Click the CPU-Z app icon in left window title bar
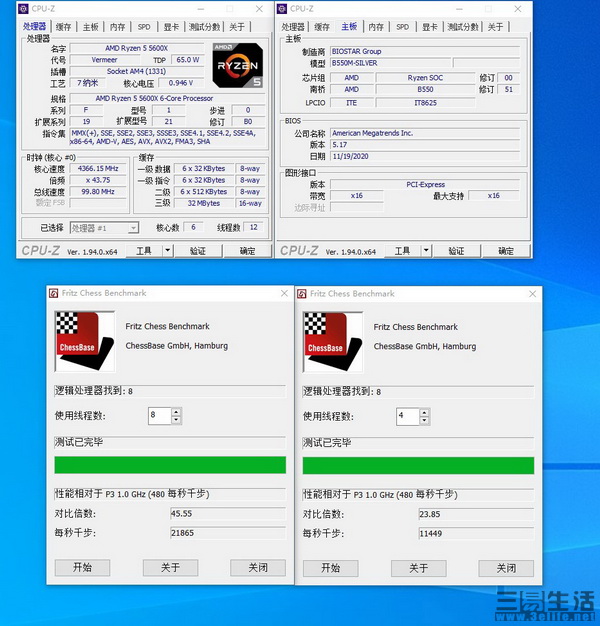The image size is (600, 626). coord(24,8)
